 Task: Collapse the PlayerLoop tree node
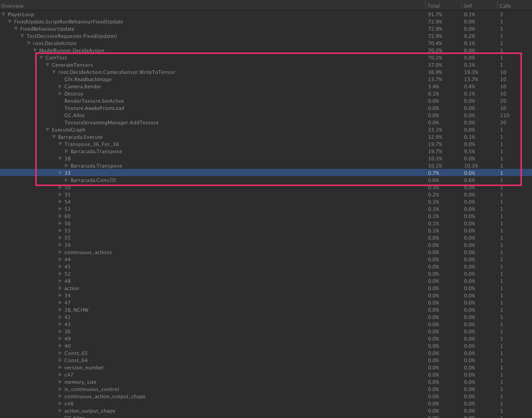(x=4, y=14)
